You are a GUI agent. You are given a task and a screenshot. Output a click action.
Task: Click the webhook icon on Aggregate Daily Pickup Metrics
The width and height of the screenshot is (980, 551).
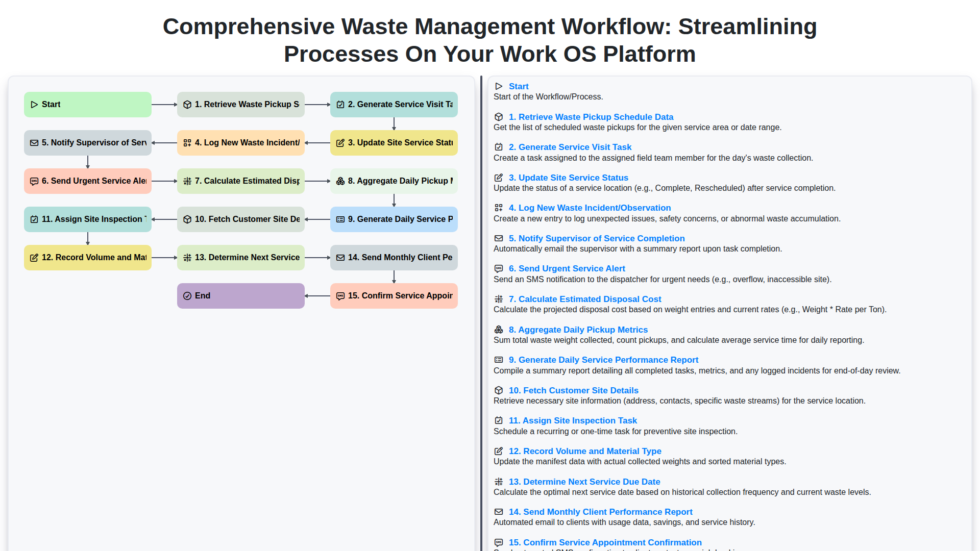340,181
